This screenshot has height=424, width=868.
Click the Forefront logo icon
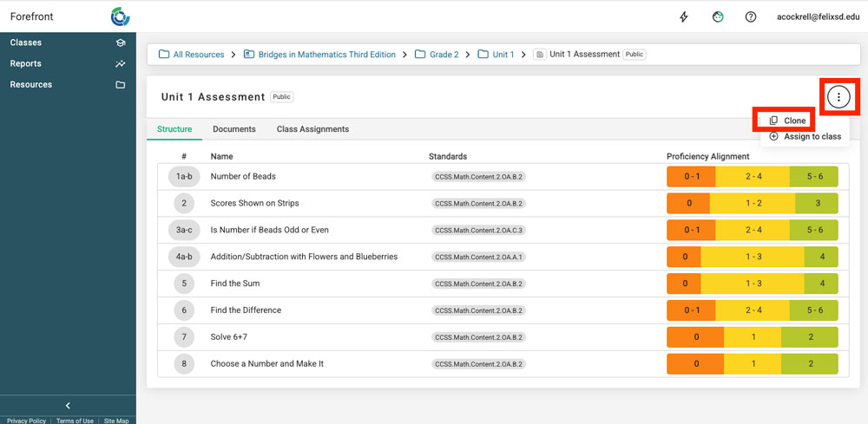pos(121,16)
